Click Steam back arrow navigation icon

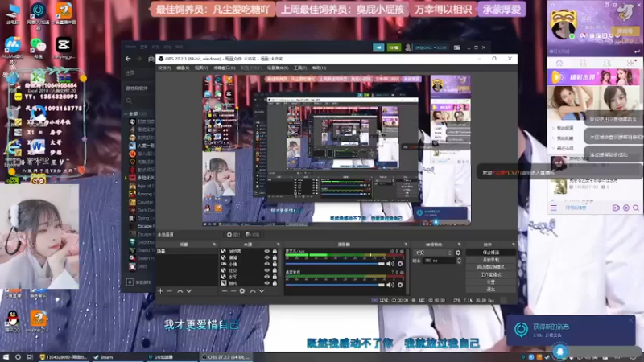128,59
